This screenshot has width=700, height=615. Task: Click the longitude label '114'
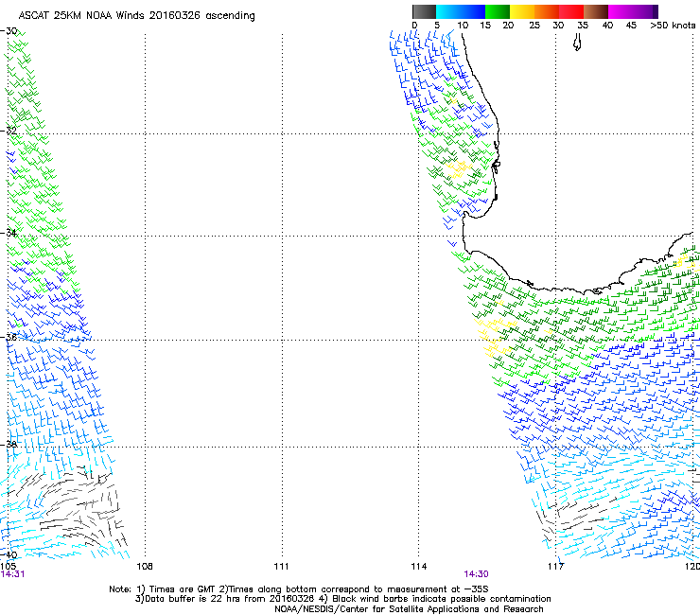point(419,567)
